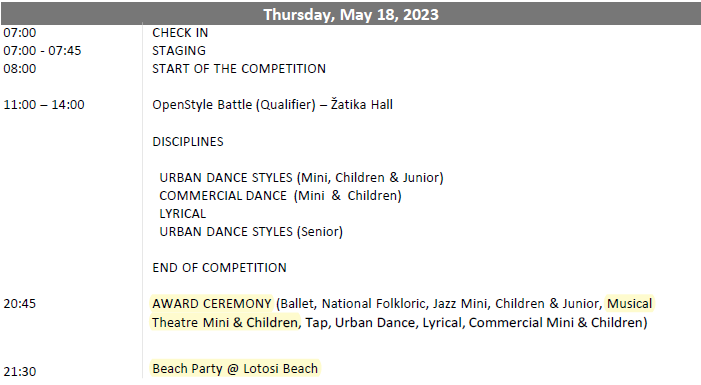Select the 07:00 CHECK IN time
Viewport: 701px width, 385px height.
coord(20,33)
